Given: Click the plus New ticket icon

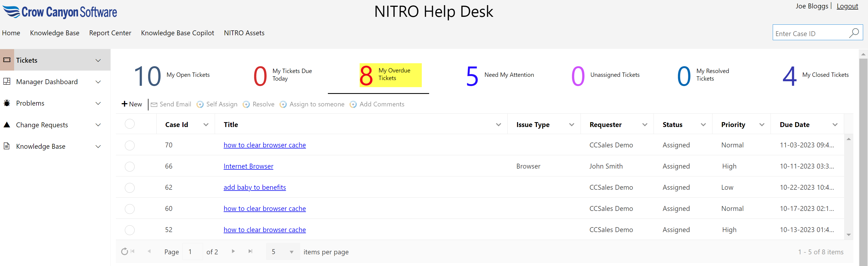Looking at the screenshot, I should pos(125,104).
